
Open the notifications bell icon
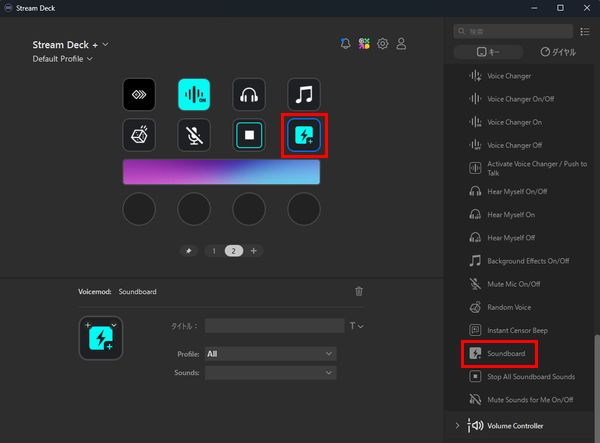point(345,44)
